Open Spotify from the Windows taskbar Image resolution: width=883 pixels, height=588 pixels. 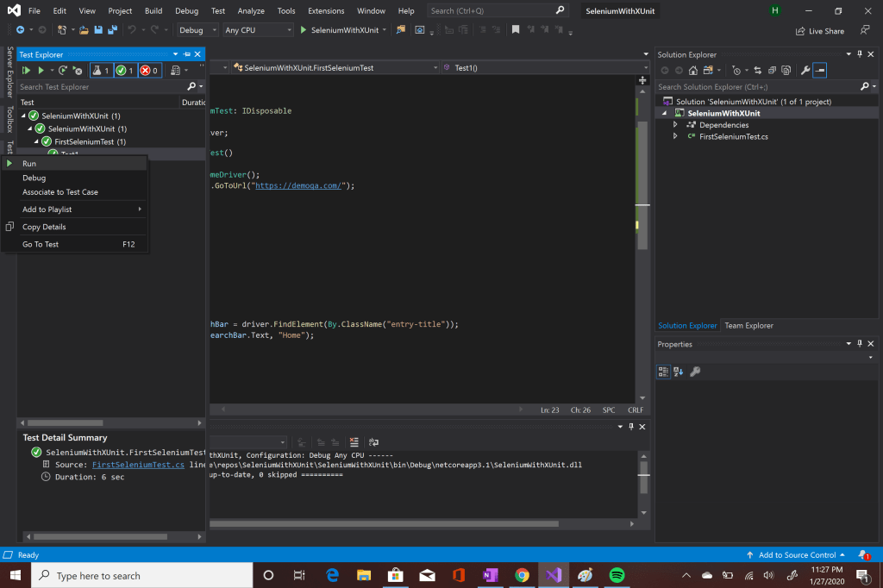617,575
